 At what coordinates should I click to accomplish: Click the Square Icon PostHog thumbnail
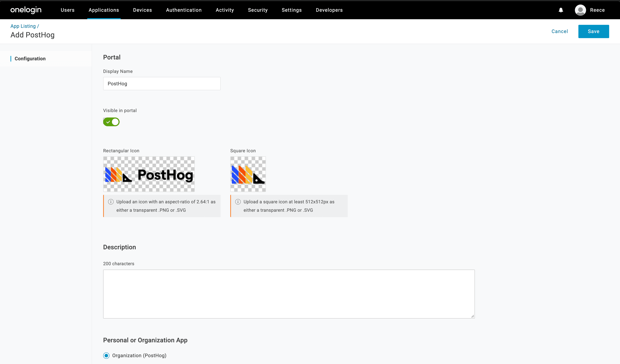(248, 174)
